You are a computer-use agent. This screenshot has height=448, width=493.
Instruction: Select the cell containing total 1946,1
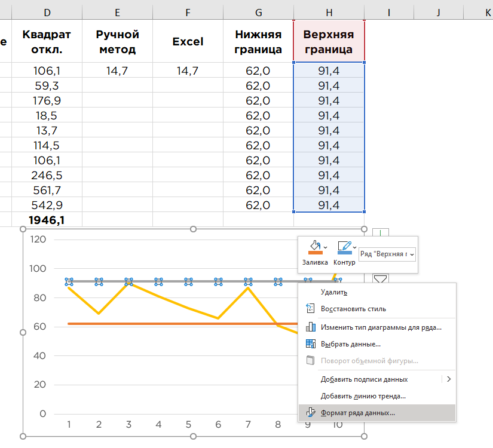pyautogui.click(x=47, y=220)
